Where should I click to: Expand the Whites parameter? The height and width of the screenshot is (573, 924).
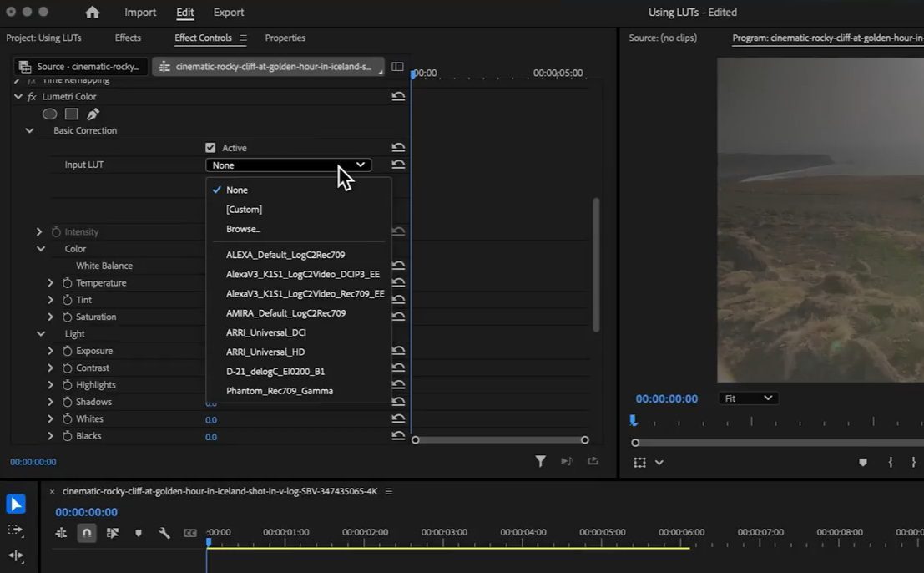point(51,419)
